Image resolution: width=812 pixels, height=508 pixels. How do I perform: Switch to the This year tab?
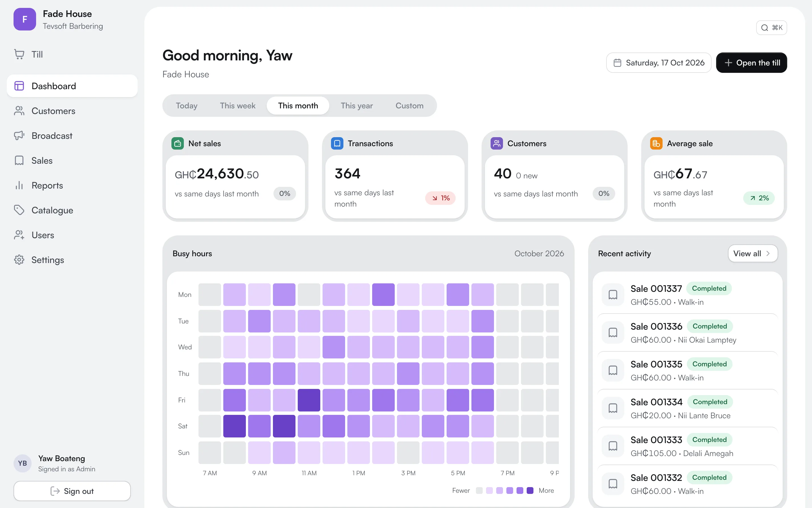(357, 106)
